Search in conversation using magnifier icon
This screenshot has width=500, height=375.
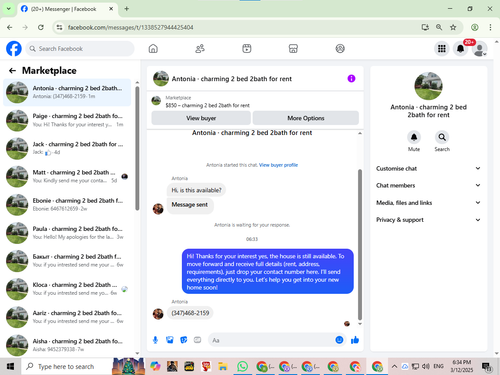442,137
